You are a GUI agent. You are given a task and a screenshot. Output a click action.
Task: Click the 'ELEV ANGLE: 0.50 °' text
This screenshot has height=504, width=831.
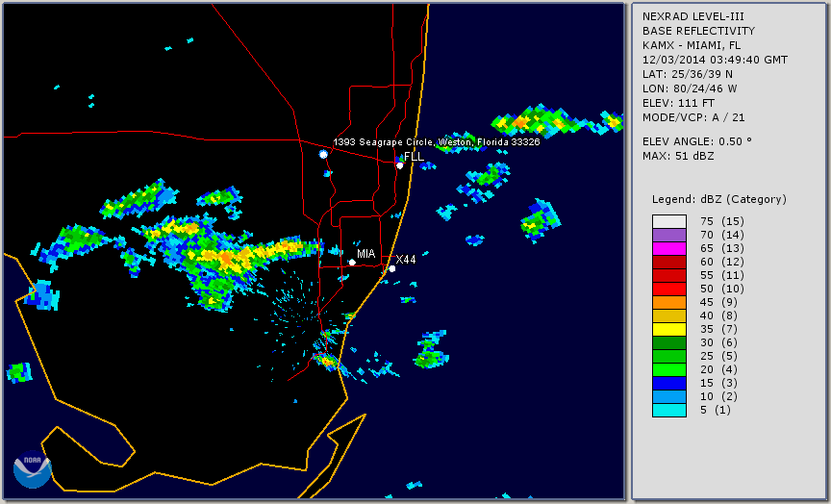pos(697,141)
